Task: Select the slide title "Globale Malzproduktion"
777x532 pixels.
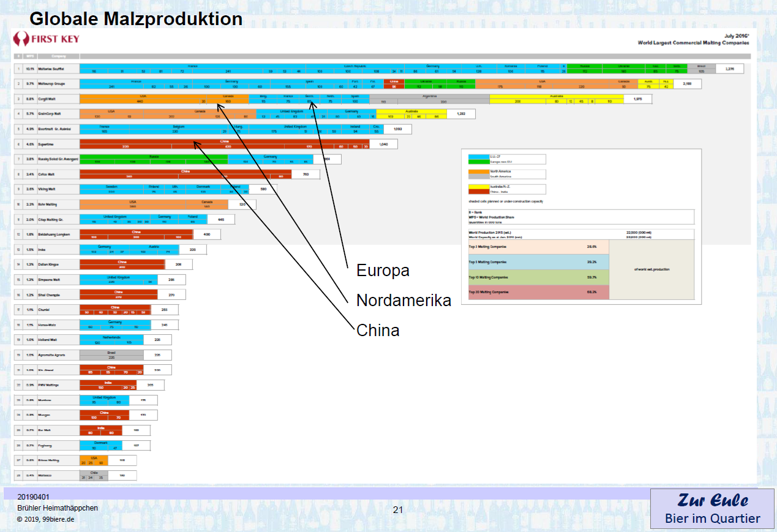Action: (136, 19)
